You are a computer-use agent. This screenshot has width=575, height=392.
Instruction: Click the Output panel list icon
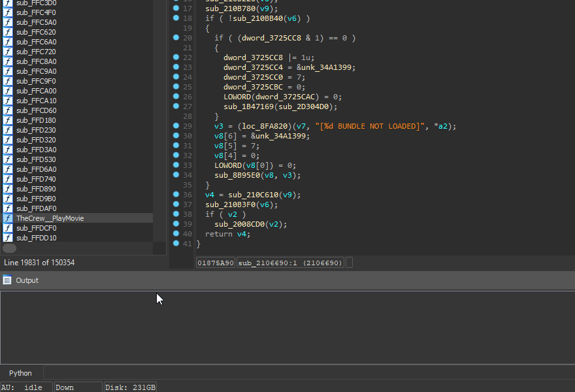pos(7,280)
